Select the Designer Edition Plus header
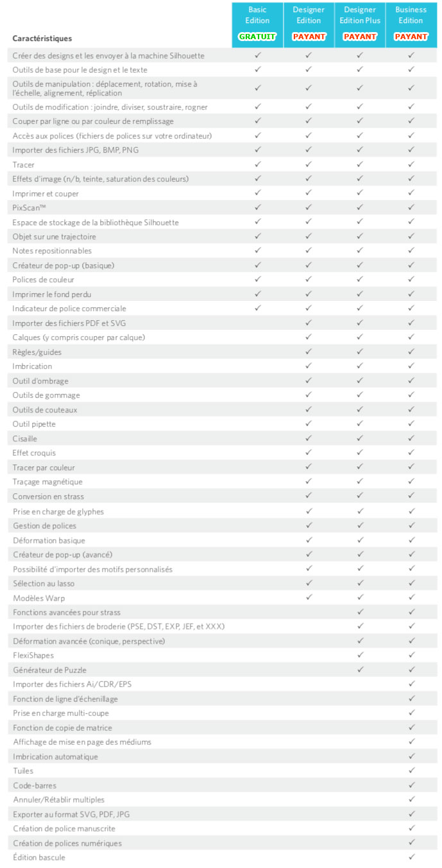The height and width of the screenshot is (868, 442). (x=360, y=15)
